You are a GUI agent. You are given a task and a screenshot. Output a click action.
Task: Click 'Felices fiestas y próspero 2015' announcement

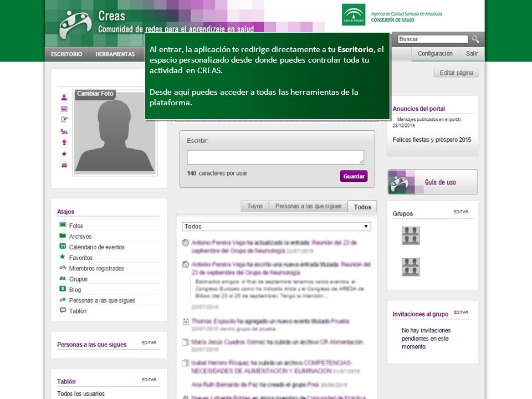point(432,140)
